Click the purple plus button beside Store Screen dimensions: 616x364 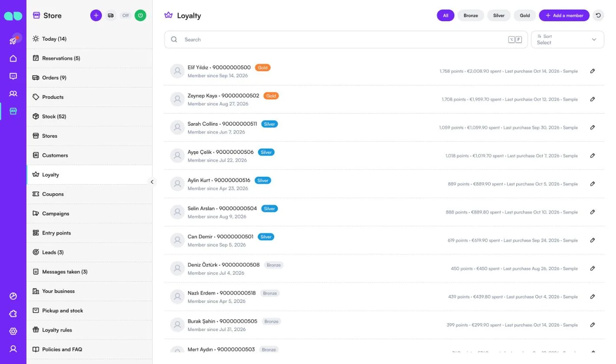(x=96, y=16)
